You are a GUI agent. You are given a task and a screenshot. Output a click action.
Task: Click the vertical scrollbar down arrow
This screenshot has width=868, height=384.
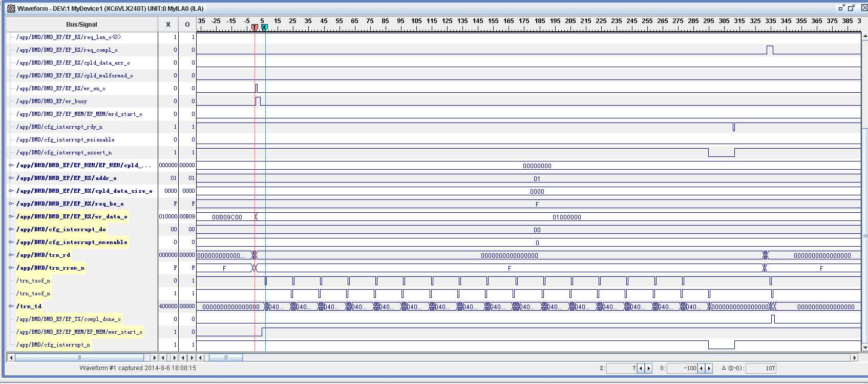[x=864, y=348]
